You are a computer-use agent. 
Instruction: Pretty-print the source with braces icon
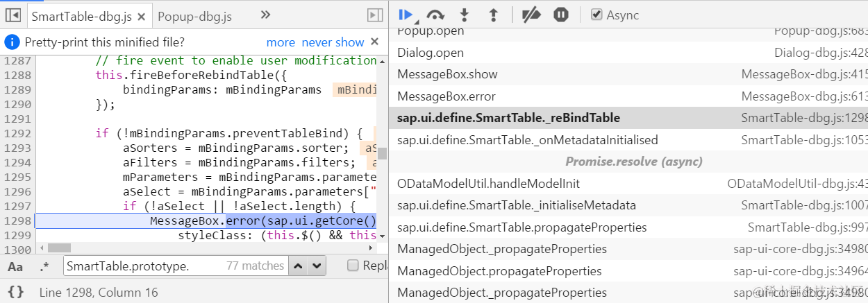pos(16,293)
